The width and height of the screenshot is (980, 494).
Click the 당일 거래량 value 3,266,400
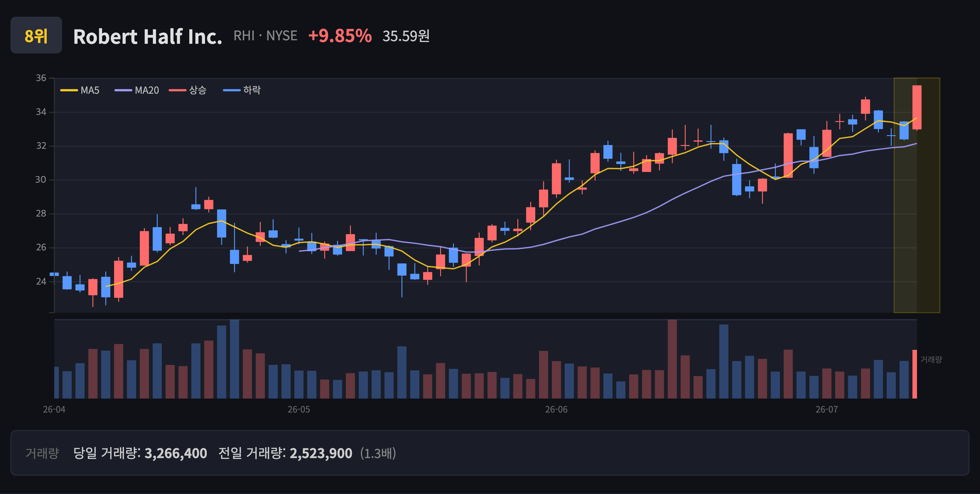tap(176, 453)
